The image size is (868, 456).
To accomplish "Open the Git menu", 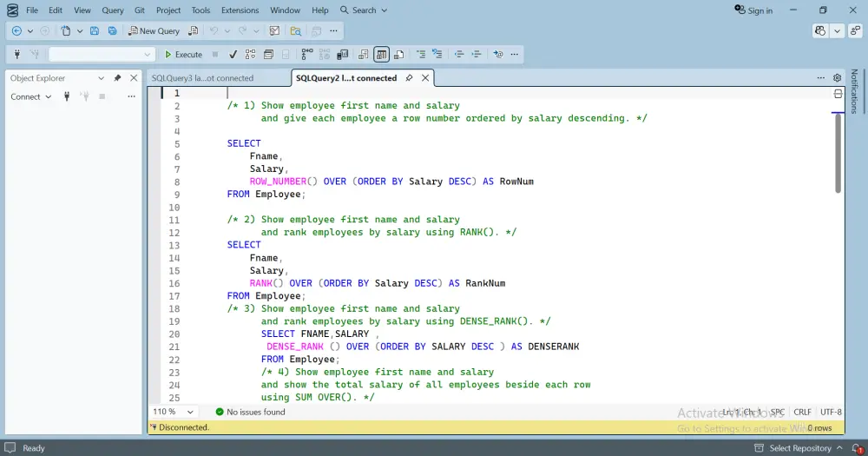I will [140, 10].
